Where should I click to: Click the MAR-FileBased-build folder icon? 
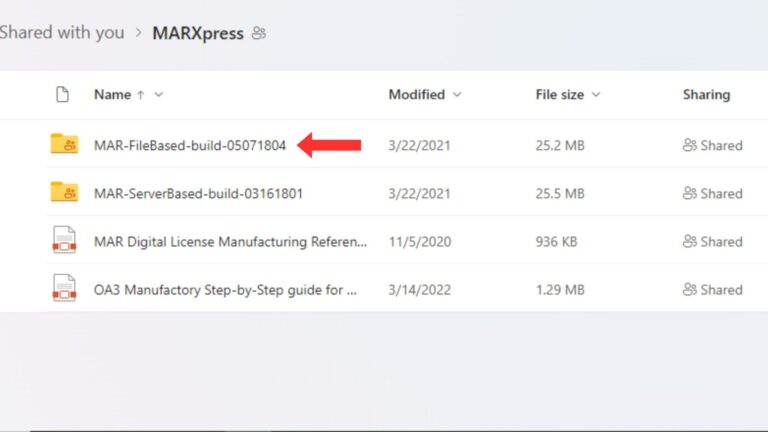tap(64, 144)
